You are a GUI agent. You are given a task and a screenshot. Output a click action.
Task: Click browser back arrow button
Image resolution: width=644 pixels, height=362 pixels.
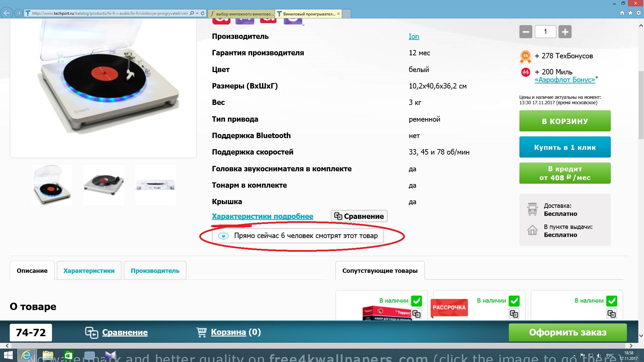[6, 13]
